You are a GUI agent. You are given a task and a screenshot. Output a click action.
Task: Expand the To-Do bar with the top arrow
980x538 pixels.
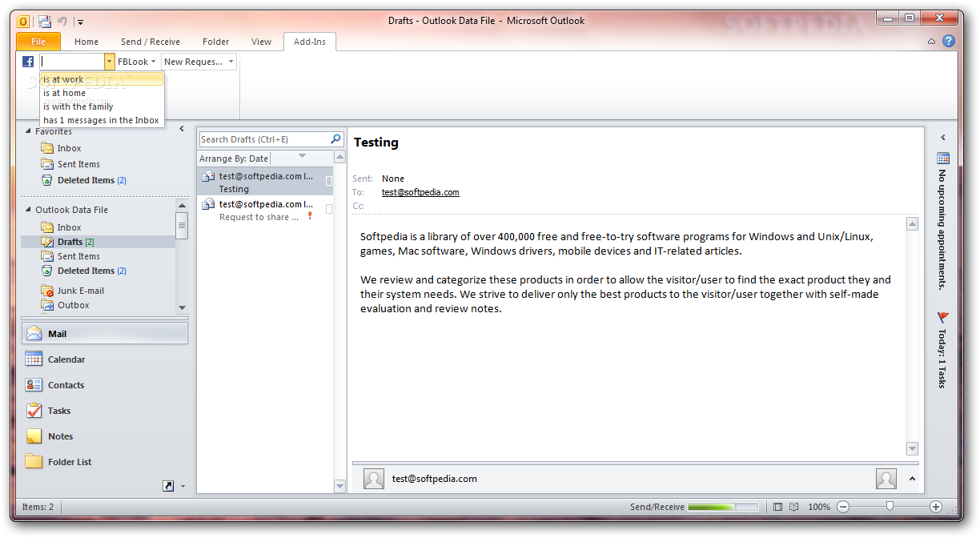(943, 138)
